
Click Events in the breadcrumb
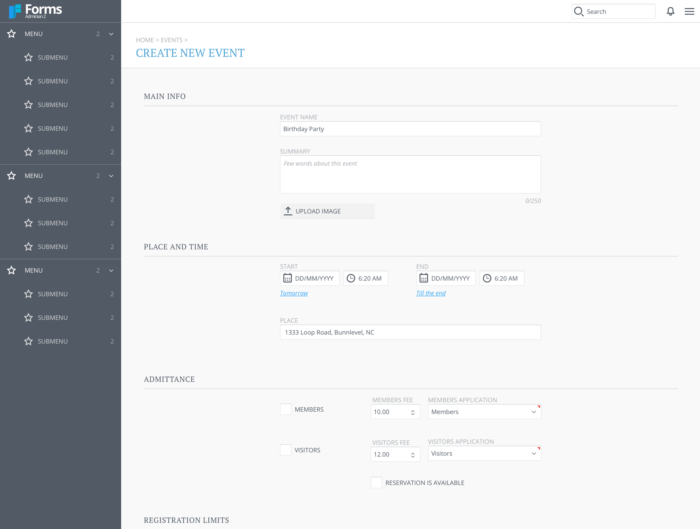pos(171,40)
